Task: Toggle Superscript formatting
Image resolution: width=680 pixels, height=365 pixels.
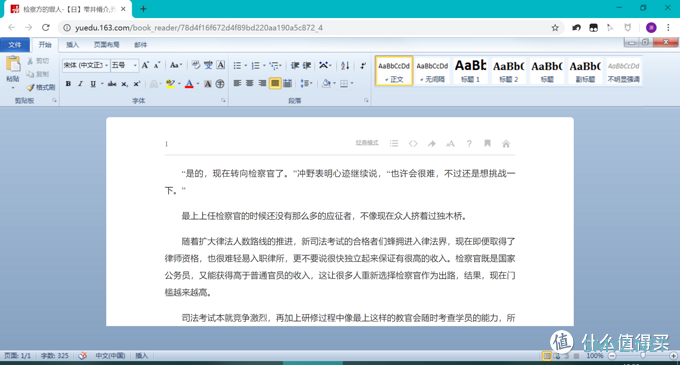Action: (x=137, y=84)
